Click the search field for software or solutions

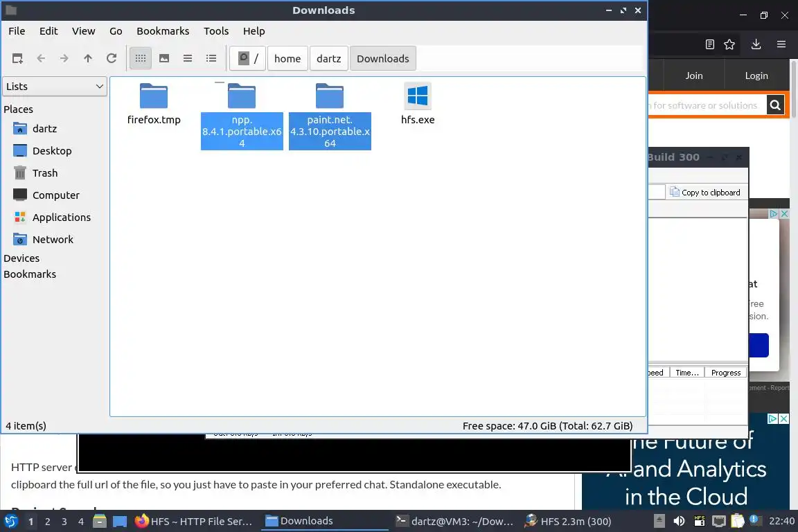point(707,105)
